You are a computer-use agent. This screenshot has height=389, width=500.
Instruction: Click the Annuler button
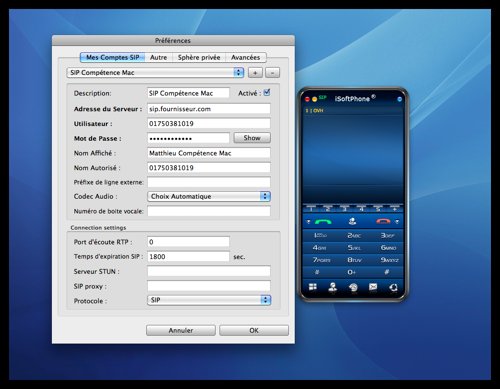coord(181,330)
